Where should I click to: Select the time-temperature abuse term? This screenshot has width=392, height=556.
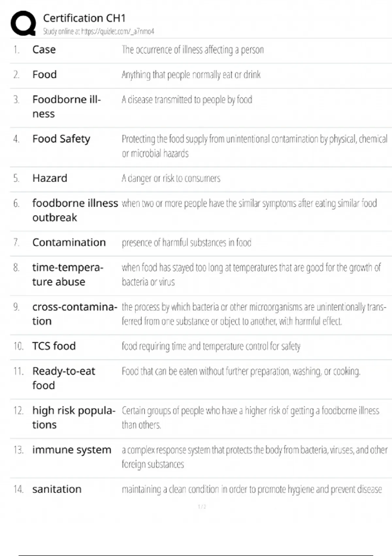67,274
